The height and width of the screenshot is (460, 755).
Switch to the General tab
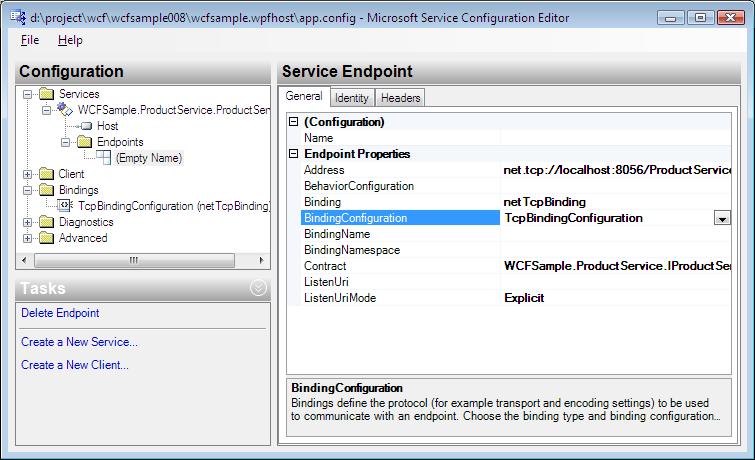click(304, 96)
